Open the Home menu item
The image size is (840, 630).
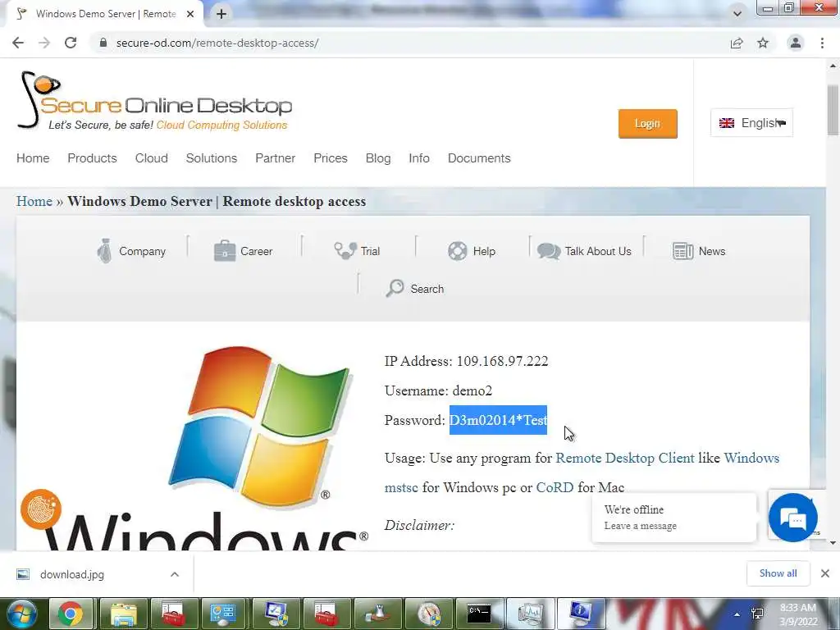(33, 158)
